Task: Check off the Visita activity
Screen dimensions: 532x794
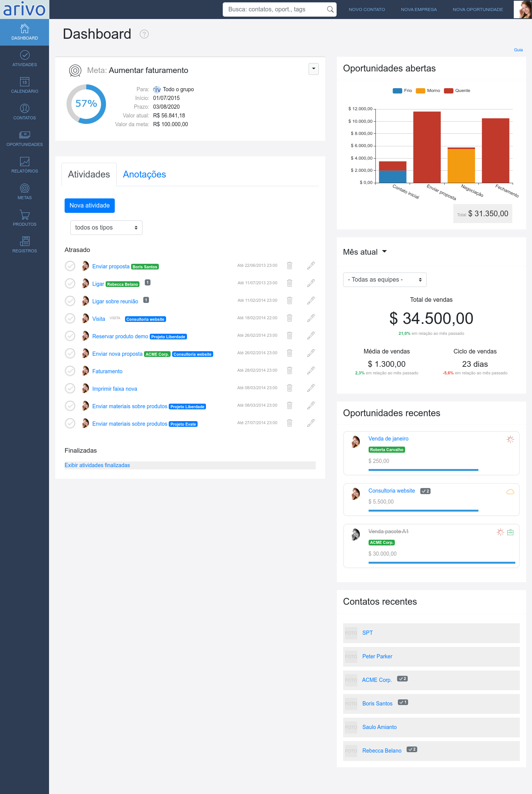Action: pos(70,319)
